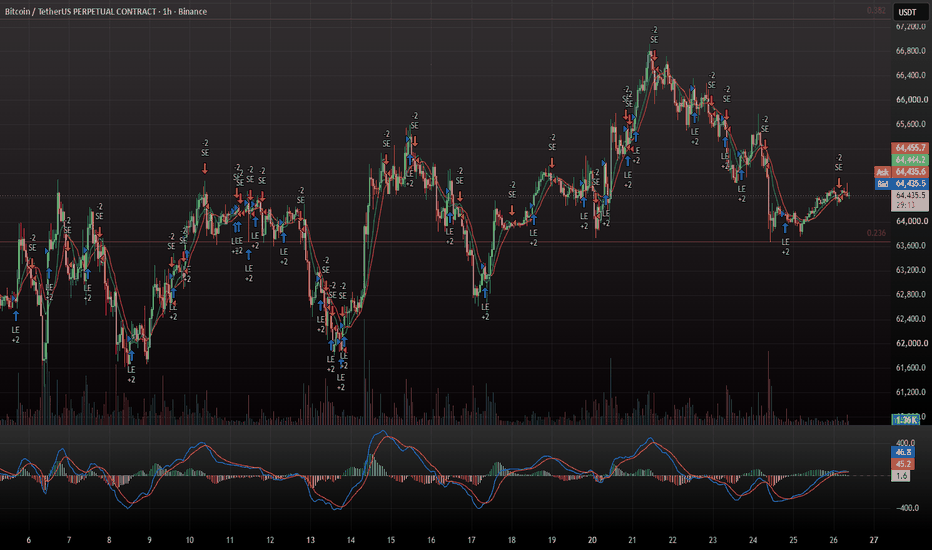Click the red 45.2 indicator value label
Image resolution: width=932 pixels, height=550 pixels.
coord(903,464)
